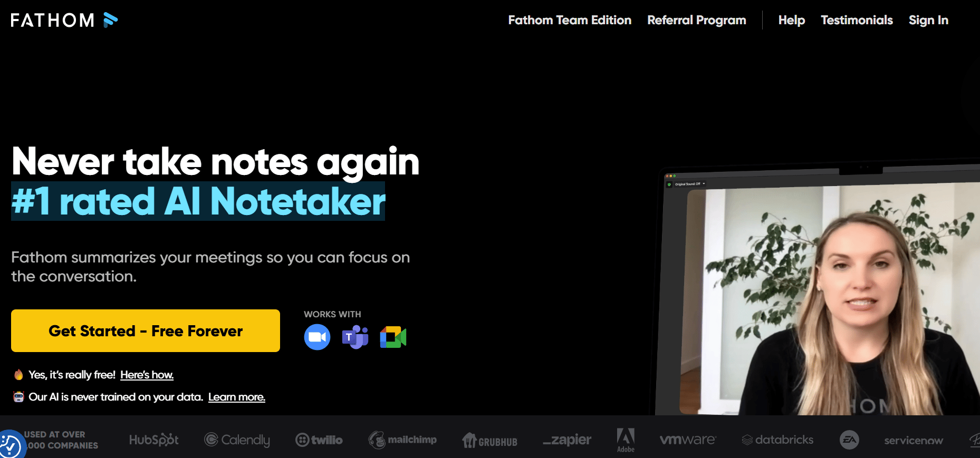
Task: Click the HubSpot logo
Action: point(154,440)
